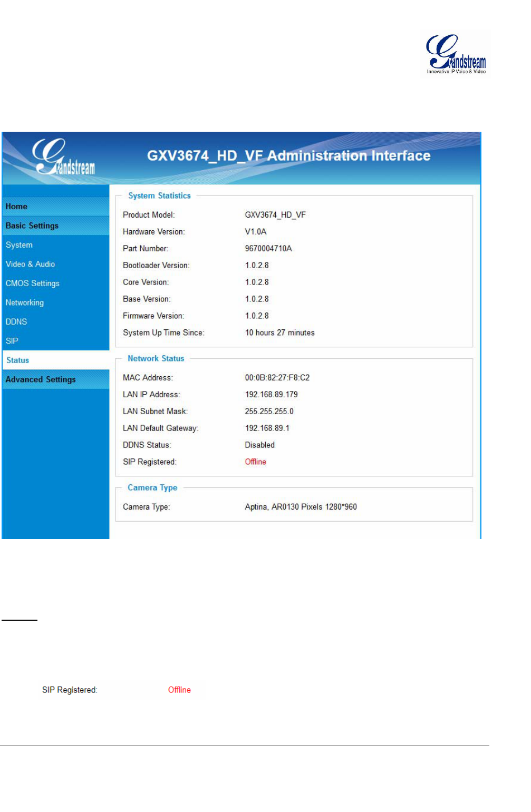Click the red Offline status in Network Status
The width and height of the screenshot is (531, 812).
(x=256, y=462)
